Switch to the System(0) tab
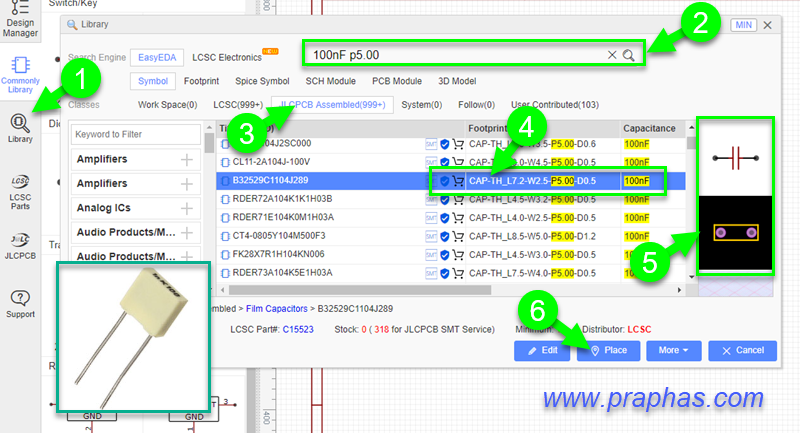The height and width of the screenshot is (433, 800). (x=421, y=105)
